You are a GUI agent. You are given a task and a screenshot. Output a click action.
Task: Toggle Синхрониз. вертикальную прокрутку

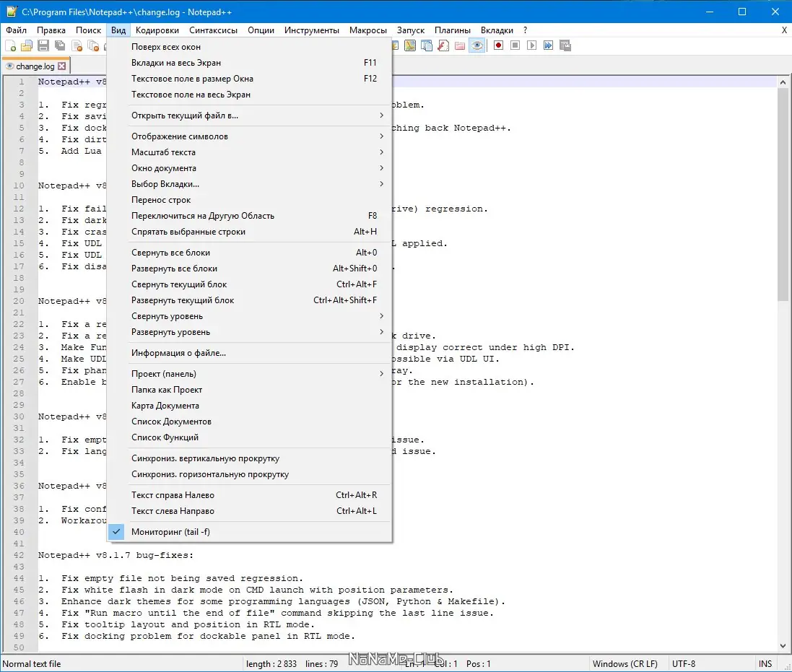coord(250,458)
